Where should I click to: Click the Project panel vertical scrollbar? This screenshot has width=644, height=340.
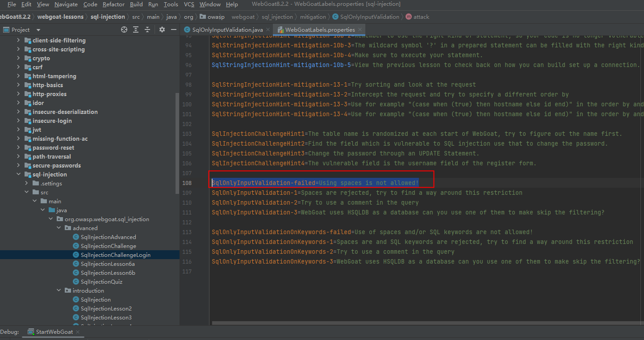point(177,143)
